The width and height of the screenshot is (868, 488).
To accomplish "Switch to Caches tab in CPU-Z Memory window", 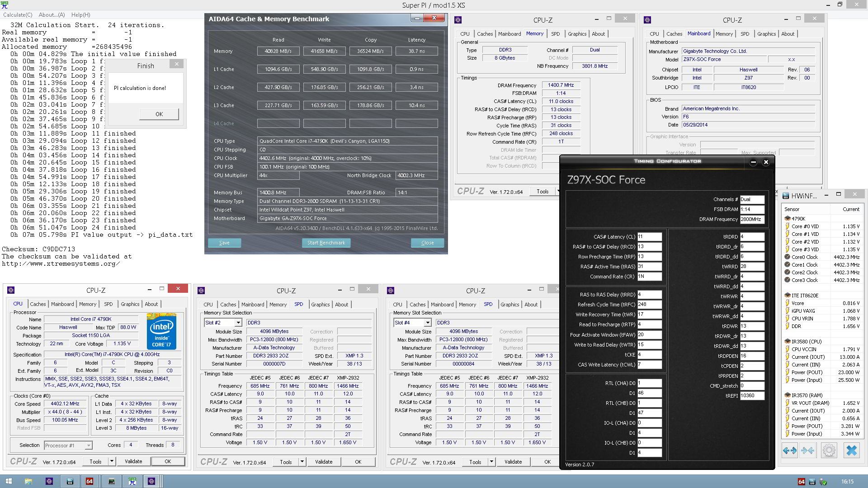I will (x=485, y=34).
